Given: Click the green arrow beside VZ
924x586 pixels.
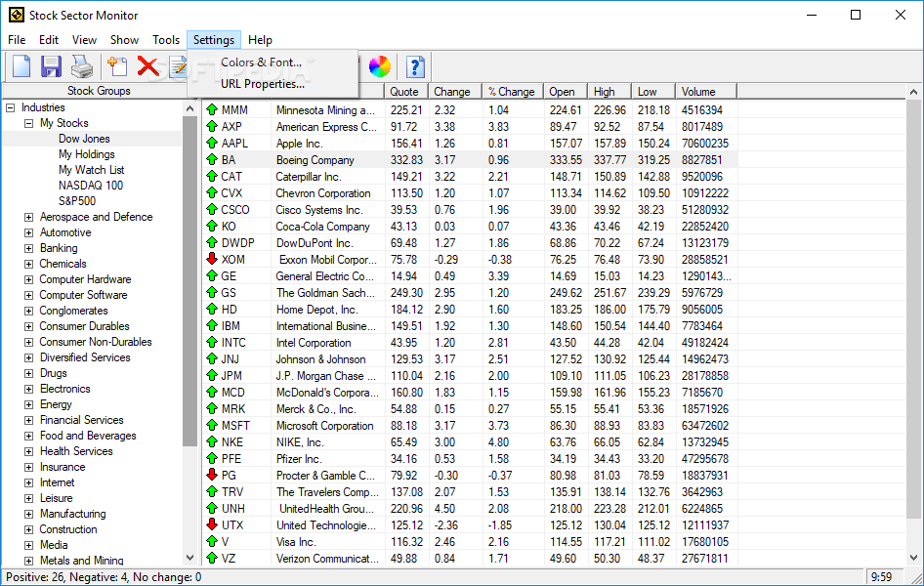Looking at the screenshot, I should pos(212,558).
